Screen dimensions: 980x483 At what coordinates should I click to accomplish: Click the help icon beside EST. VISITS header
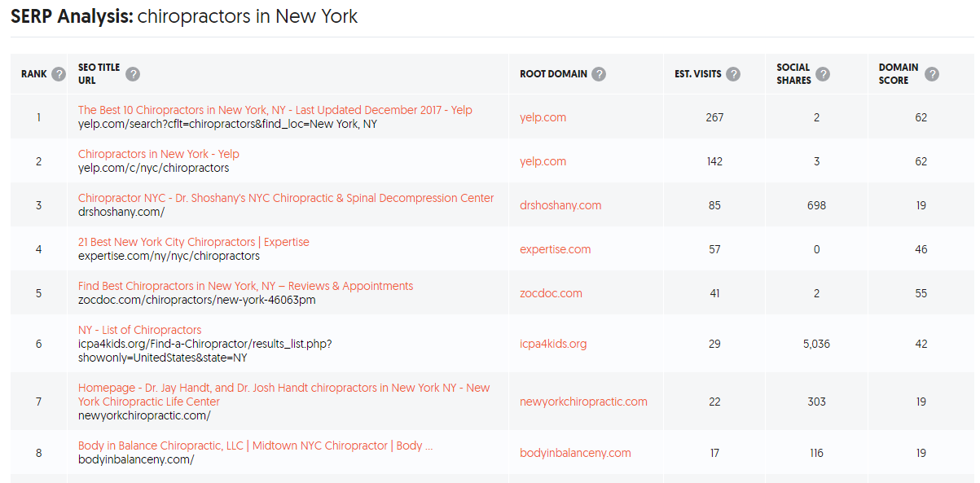tap(733, 74)
